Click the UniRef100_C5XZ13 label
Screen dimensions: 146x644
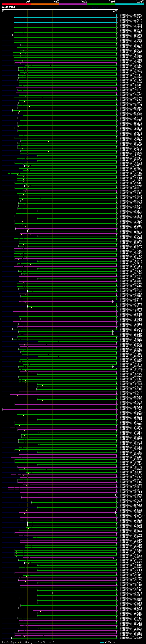[131, 394]
